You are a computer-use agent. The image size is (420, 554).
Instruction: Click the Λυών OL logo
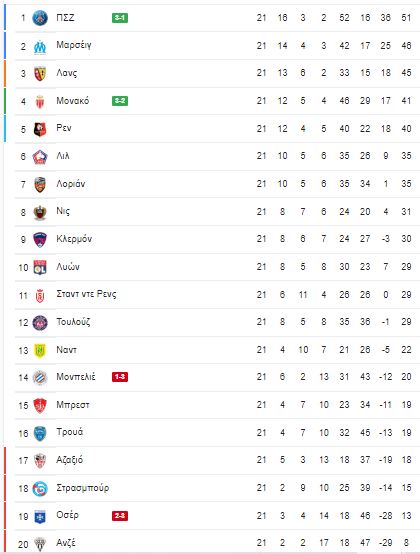coord(40,267)
